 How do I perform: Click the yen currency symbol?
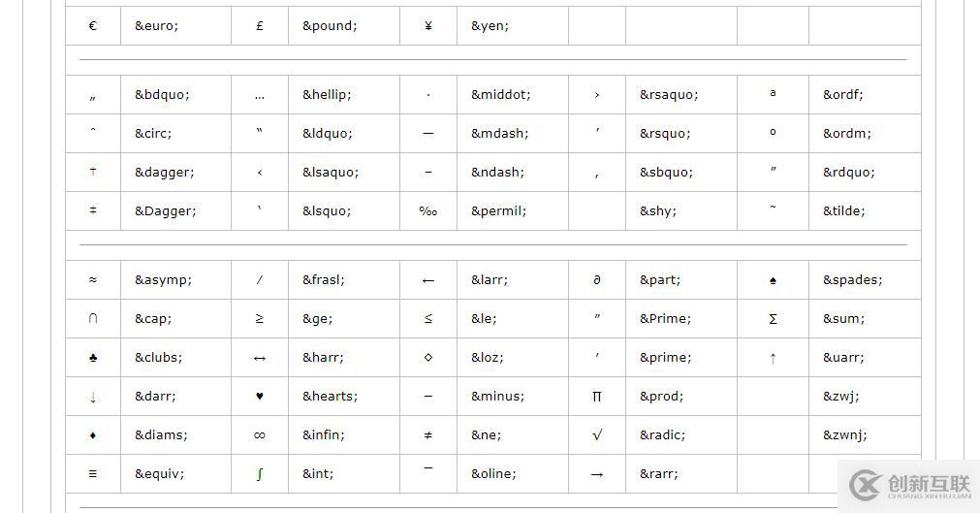428,26
